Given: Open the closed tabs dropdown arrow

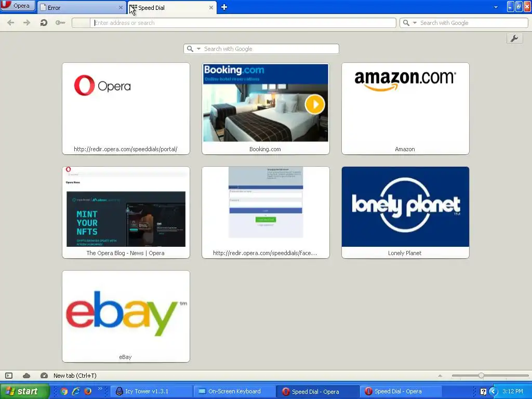Looking at the screenshot, I should pyautogui.click(x=496, y=7).
